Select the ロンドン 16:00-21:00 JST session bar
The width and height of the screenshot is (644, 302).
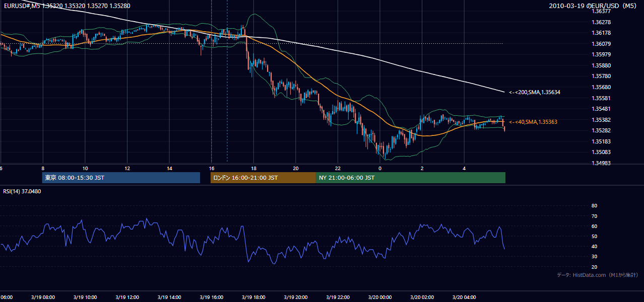[263, 178]
